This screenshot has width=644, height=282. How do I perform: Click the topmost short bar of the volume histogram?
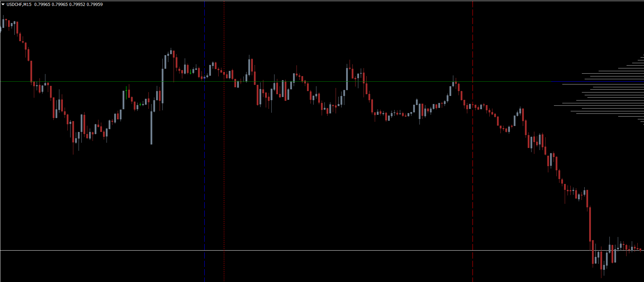point(642,55)
